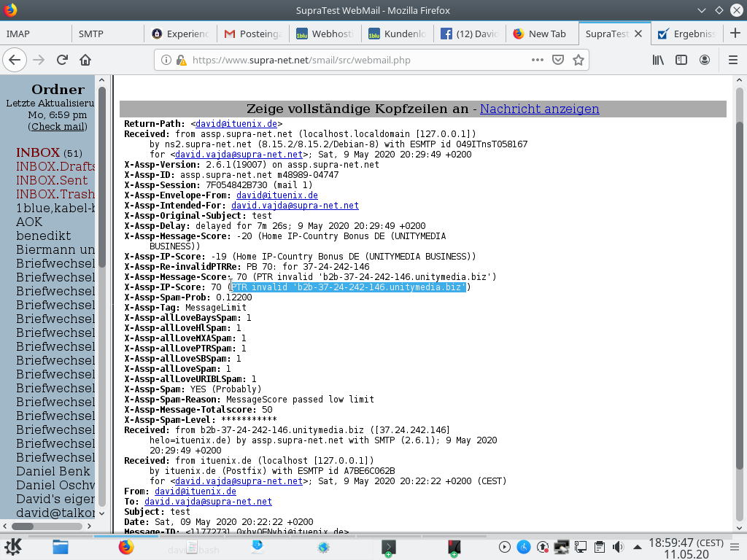Viewport: 747px width, 560px height.
Task: Switch to the Posteingang Gmail tab
Action: [253, 34]
